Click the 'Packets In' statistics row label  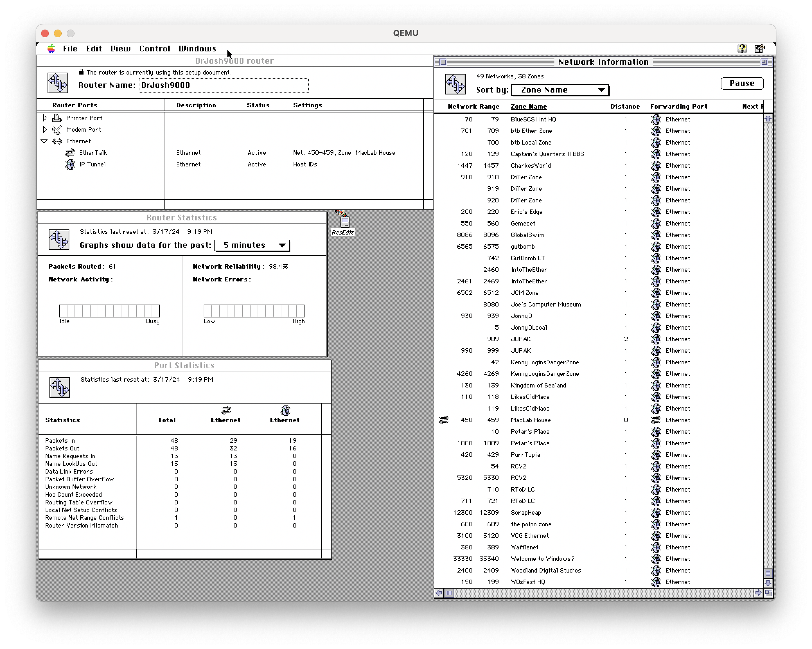click(x=60, y=441)
